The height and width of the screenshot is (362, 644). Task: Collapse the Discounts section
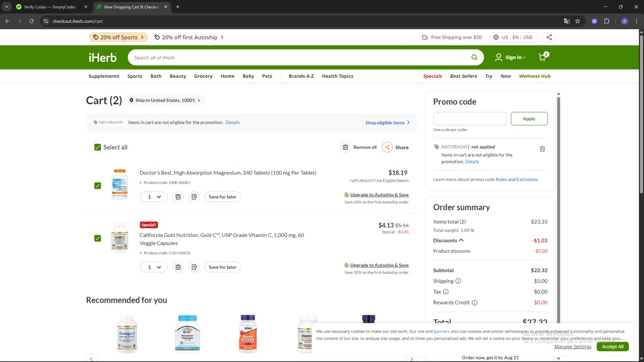448,241
